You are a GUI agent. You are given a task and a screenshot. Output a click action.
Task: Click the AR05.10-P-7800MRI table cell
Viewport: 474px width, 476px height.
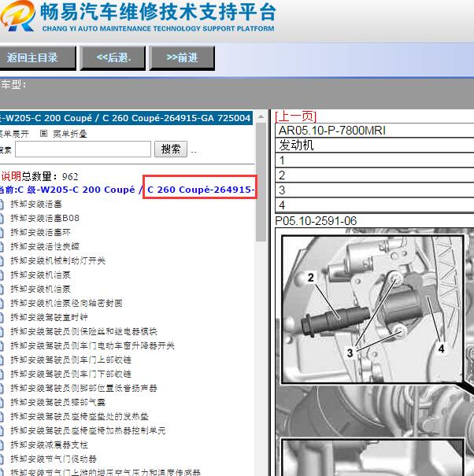pyautogui.click(x=374, y=131)
